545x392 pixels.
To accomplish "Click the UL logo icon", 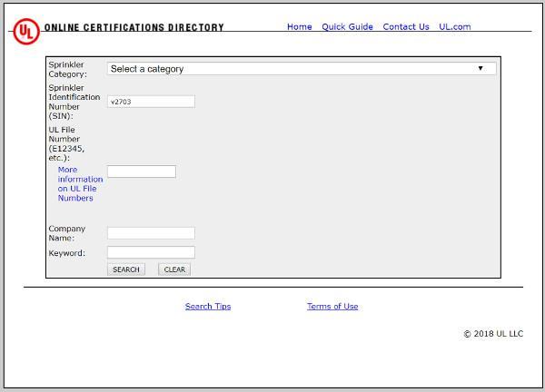I will tap(26, 31).
